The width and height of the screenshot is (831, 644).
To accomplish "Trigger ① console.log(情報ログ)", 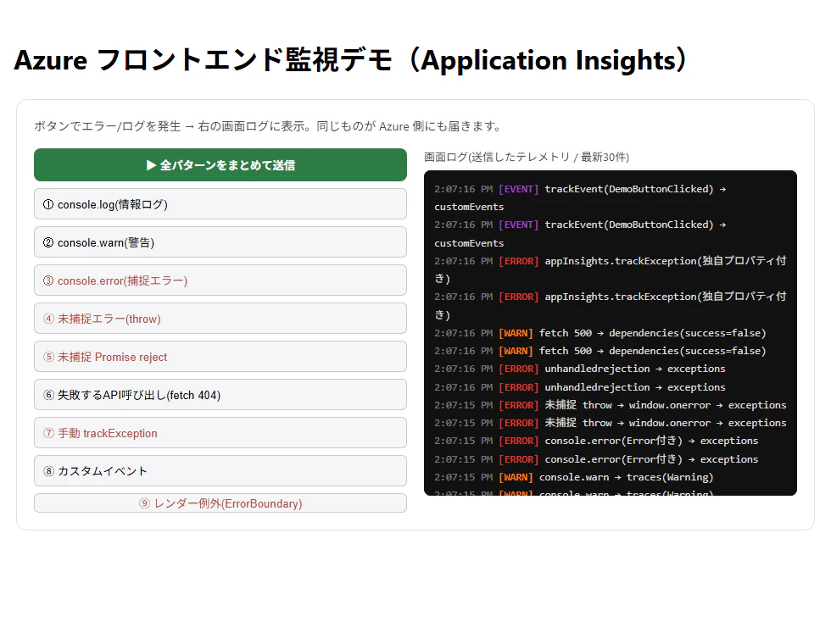I will coord(220,204).
